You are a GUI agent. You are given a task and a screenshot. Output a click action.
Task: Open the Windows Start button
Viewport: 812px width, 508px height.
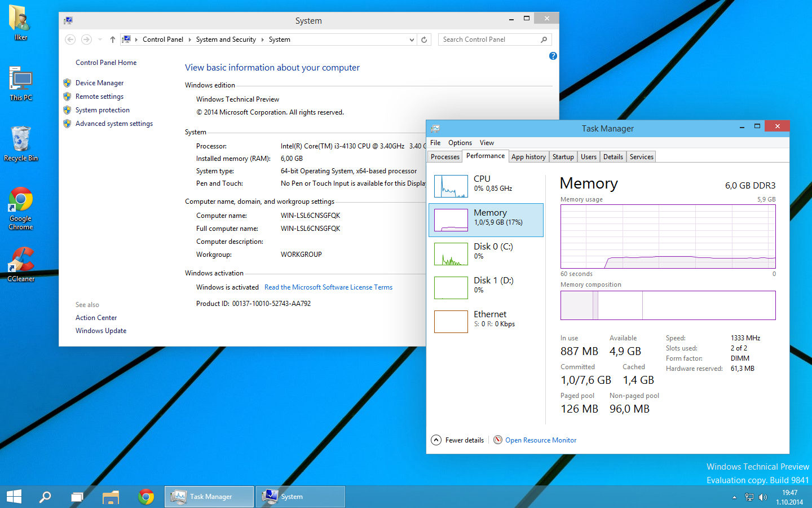pyautogui.click(x=14, y=497)
